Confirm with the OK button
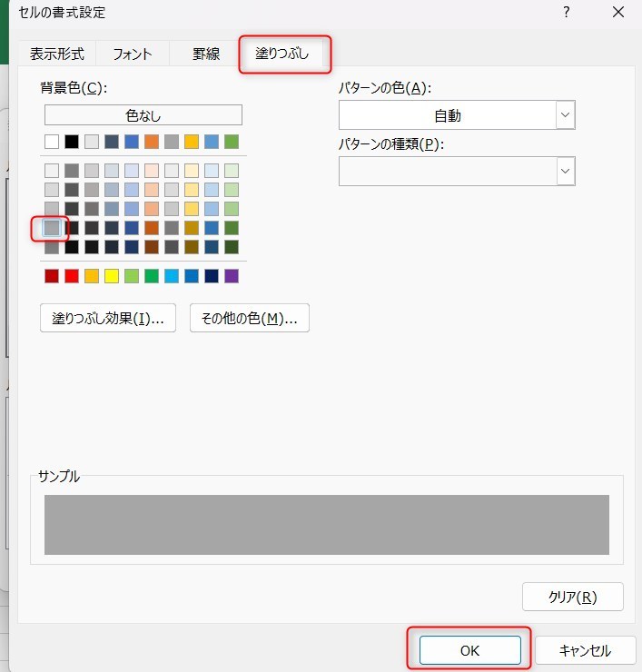Viewport: 642px width, 672px height. (470, 650)
